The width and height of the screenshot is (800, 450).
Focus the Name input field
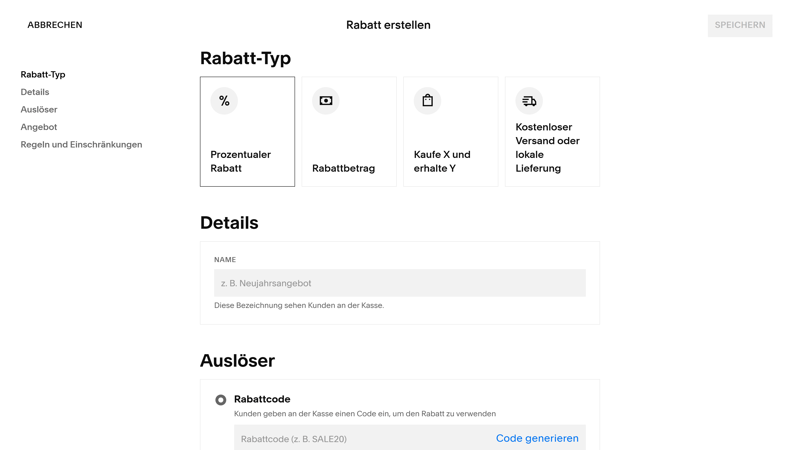399,283
